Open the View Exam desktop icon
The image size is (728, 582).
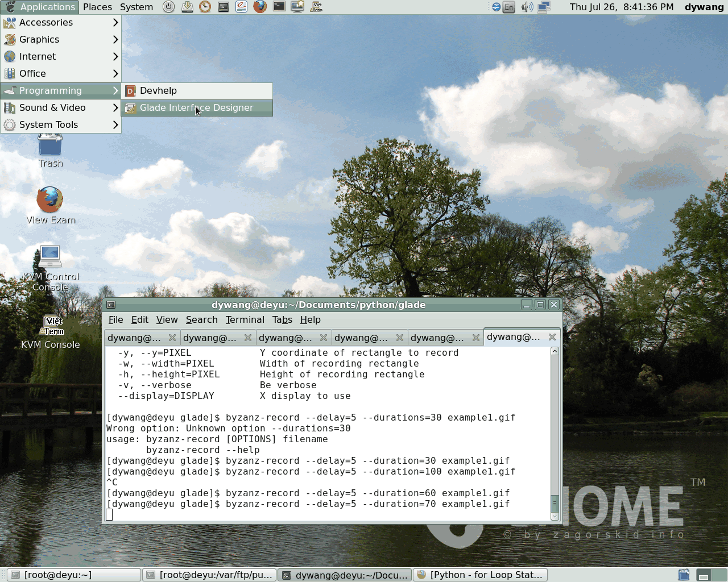point(50,201)
